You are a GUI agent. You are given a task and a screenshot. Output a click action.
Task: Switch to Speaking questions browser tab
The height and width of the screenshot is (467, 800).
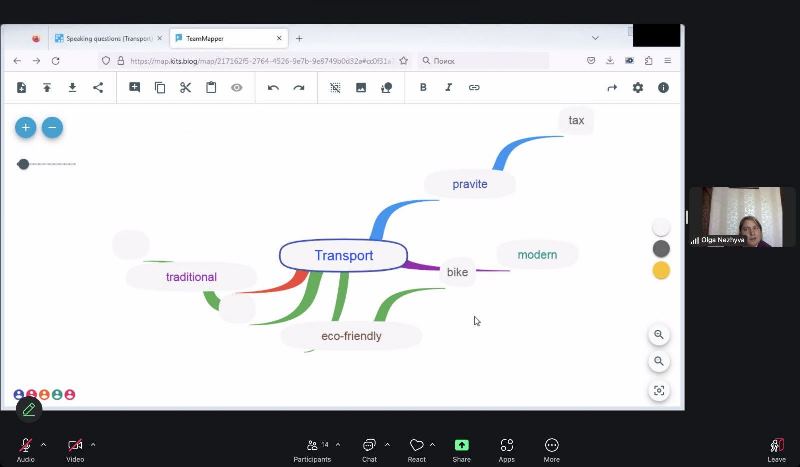[x=108, y=38]
